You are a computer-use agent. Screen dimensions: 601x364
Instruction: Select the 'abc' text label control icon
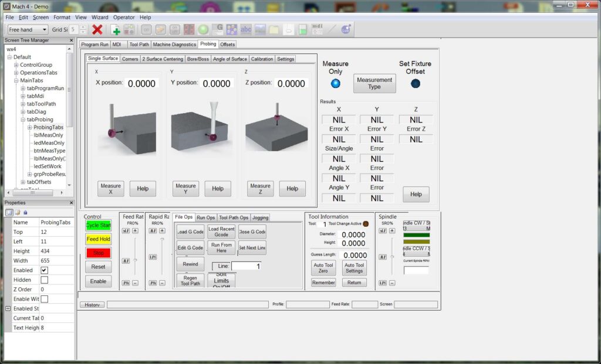(x=246, y=29)
